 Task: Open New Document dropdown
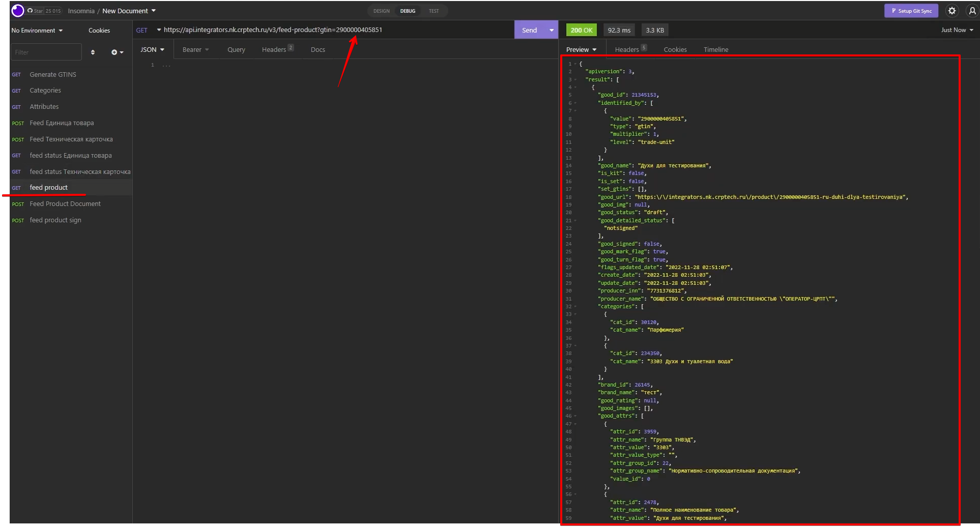(129, 11)
